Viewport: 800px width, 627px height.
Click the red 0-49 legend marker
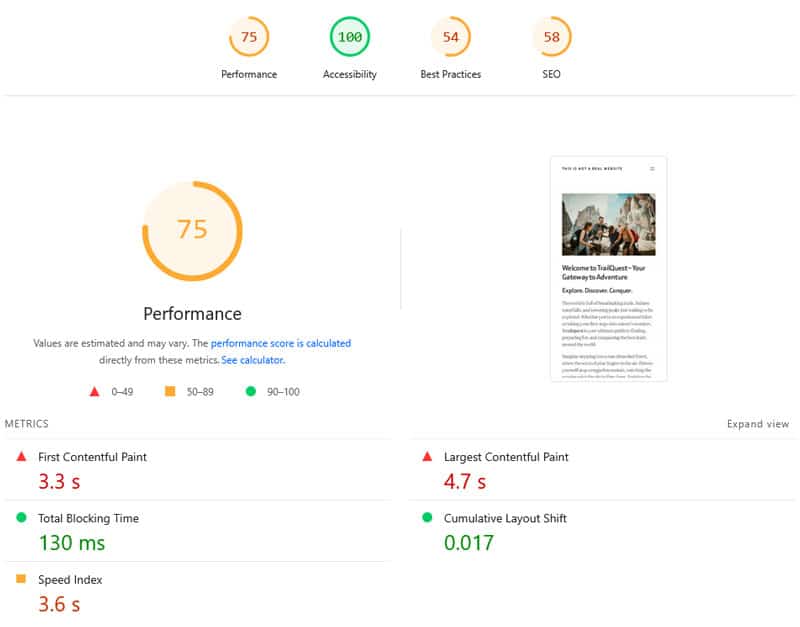coord(94,392)
